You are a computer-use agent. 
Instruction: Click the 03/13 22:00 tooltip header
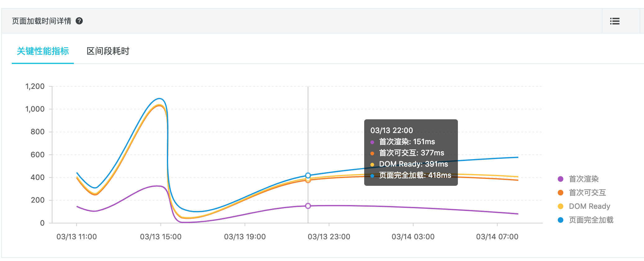coord(391,130)
